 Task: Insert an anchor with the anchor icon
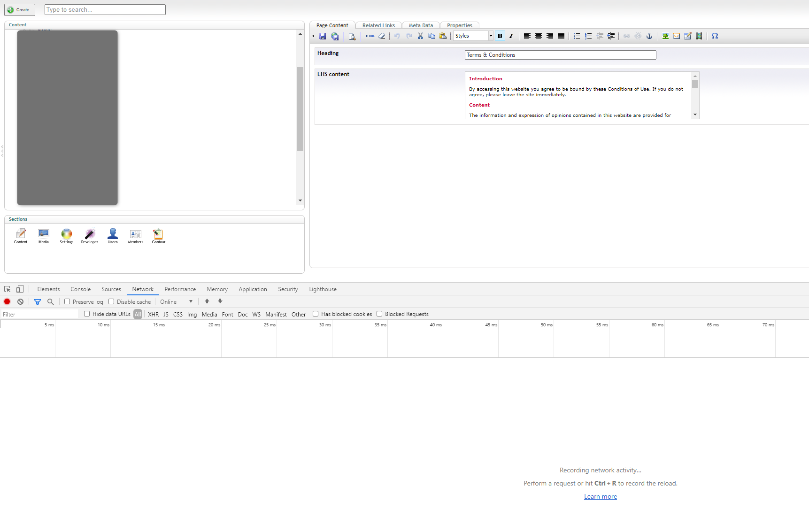(x=649, y=36)
